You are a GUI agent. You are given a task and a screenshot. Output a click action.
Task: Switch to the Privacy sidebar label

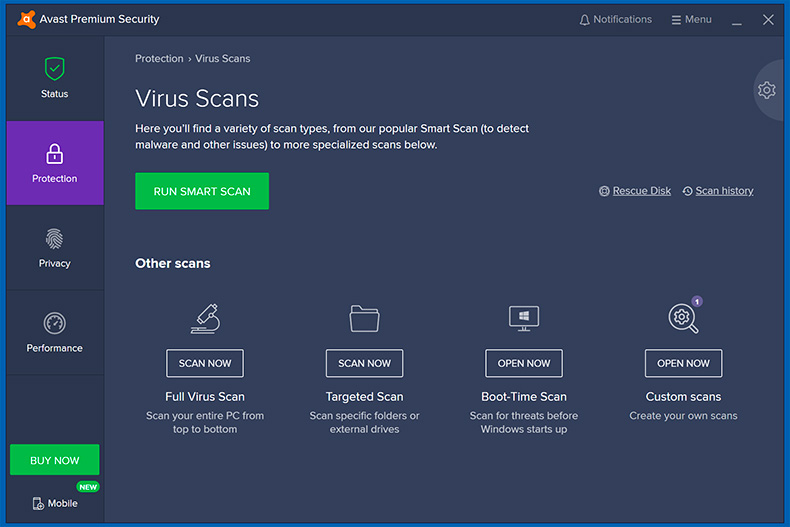[x=54, y=263]
